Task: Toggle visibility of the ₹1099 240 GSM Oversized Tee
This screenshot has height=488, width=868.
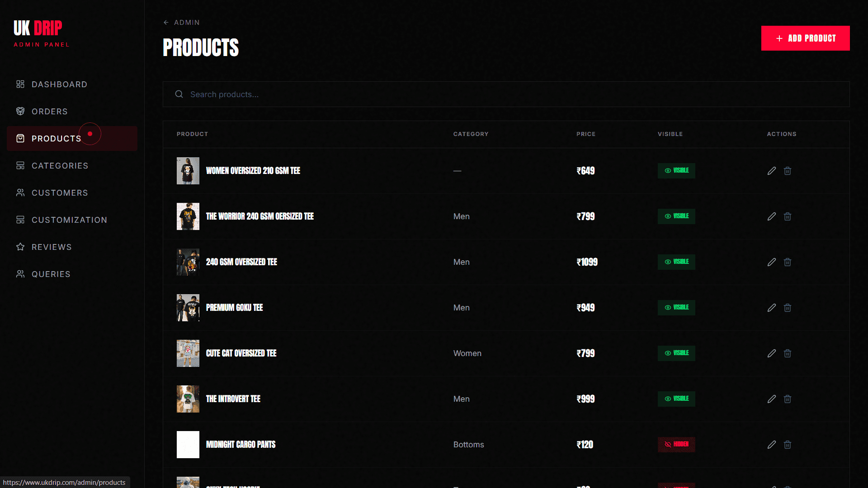Action: click(x=676, y=262)
